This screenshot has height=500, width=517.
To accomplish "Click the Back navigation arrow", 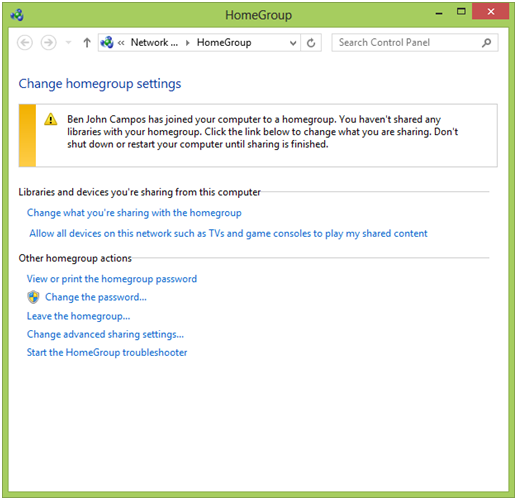I will (x=25, y=43).
